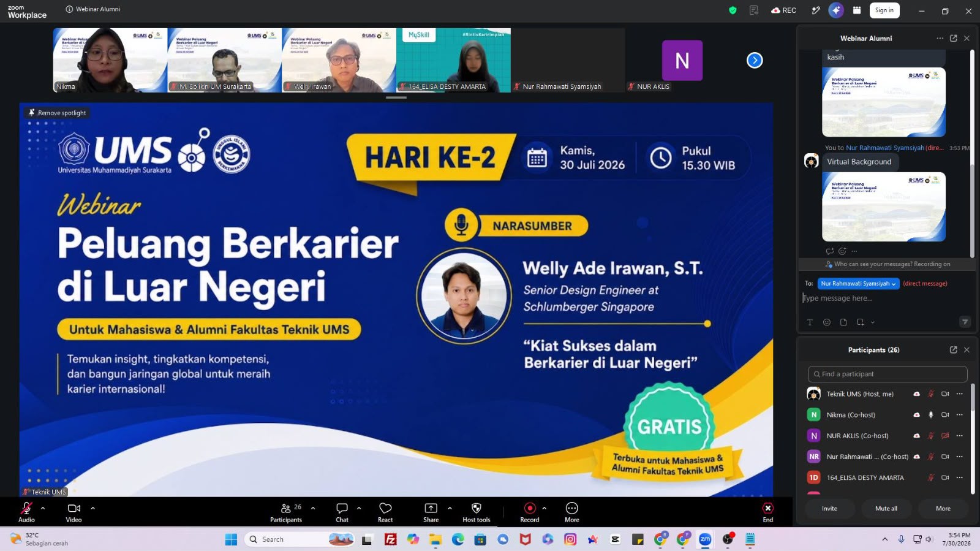Focus the Find a participant search box
Viewport: 980px width, 551px height.
888,374
